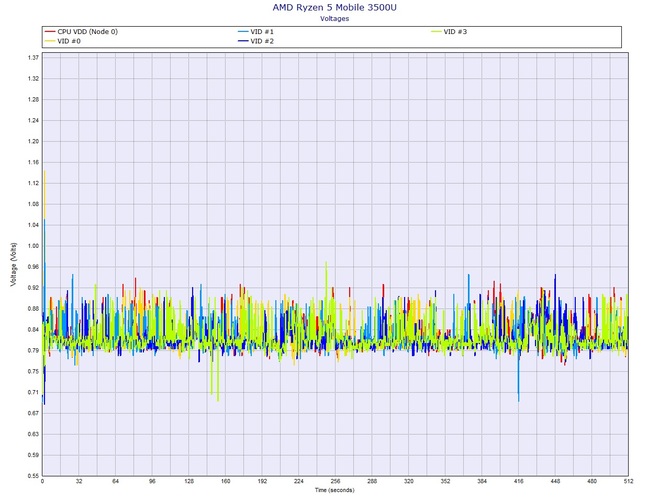Click the 0.79 value on the voltage axis
This screenshot has height=502, width=670.
[33, 351]
